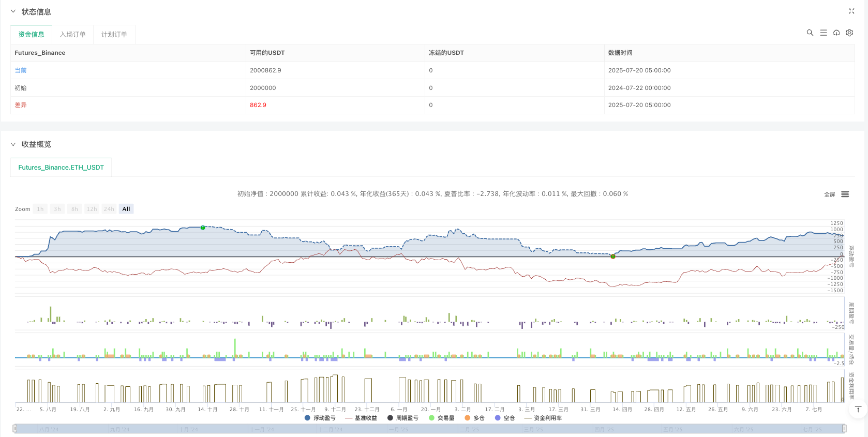This screenshot has width=868, height=437.
Task: Toggle the 基准收益 legend series
Action: [361, 418]
